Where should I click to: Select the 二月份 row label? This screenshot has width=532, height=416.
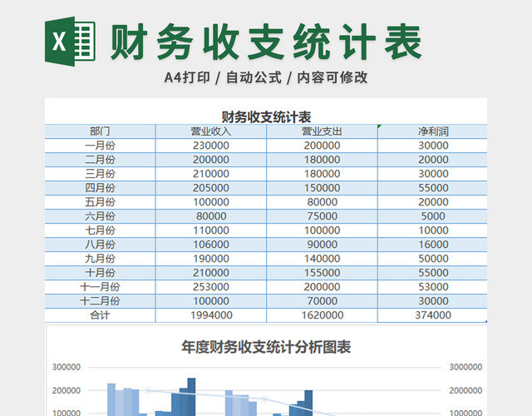coord(100,160)
